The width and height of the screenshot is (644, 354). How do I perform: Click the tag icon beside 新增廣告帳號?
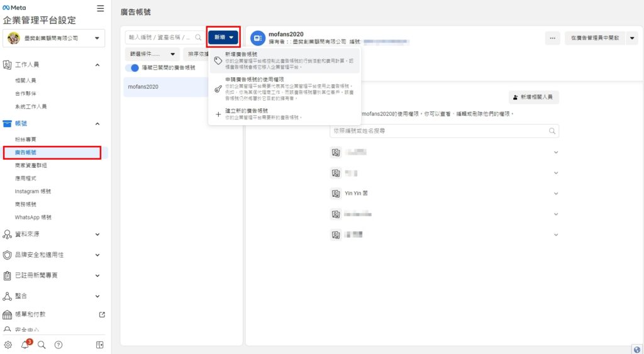click(x=218, y=61)
